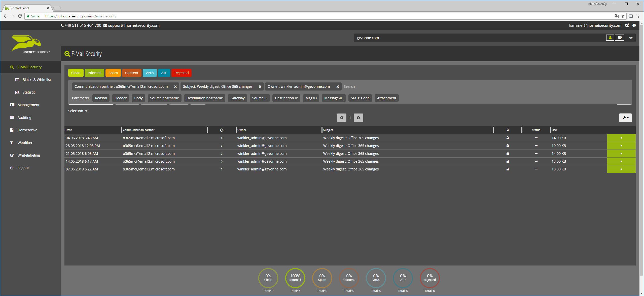Viewport: 644px width, 296px height.
Task: Open the Black- & Whitelist panel
Action: click(x=37, y=79)
